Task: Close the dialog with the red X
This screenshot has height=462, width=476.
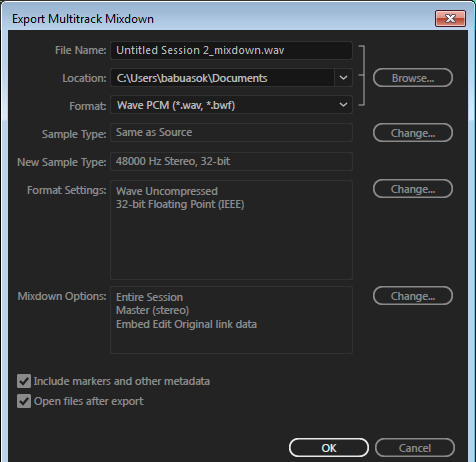Action: pyautogui.click(x=450, y=18)
